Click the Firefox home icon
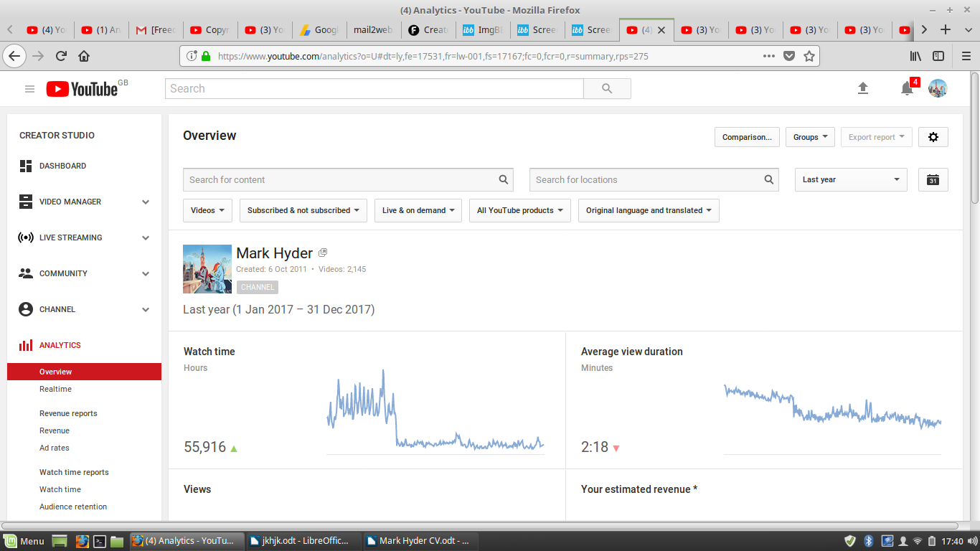980x551 pixels. (84, 56)
